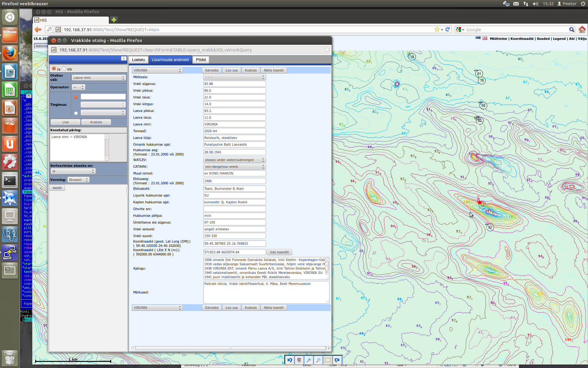Collapse the search panel with arrow icon
Viewport: 588px width, 368px height.
pyautogui.click(x=123, y=59)
